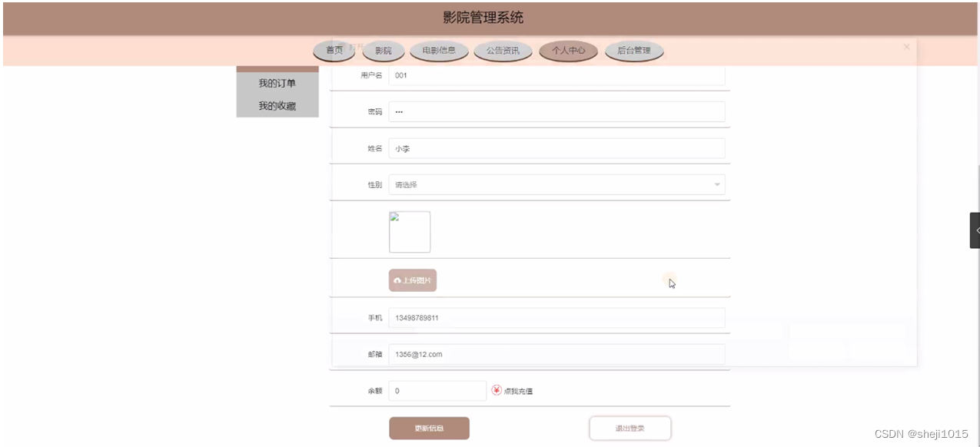This screenshot has width=980, height=447.
Task: Click the 姓名 field containing 小李
Action: point(556,148)
